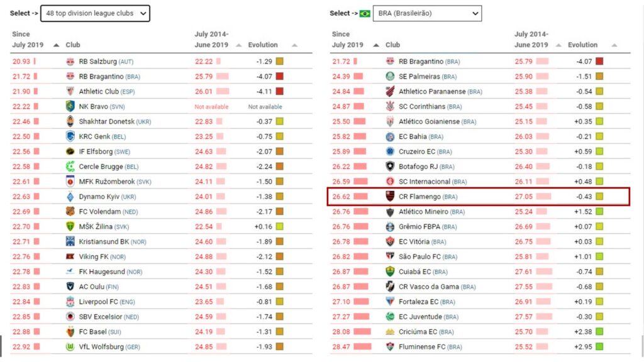Click the CR Flamengo crest icon

(x=390, y=197)
